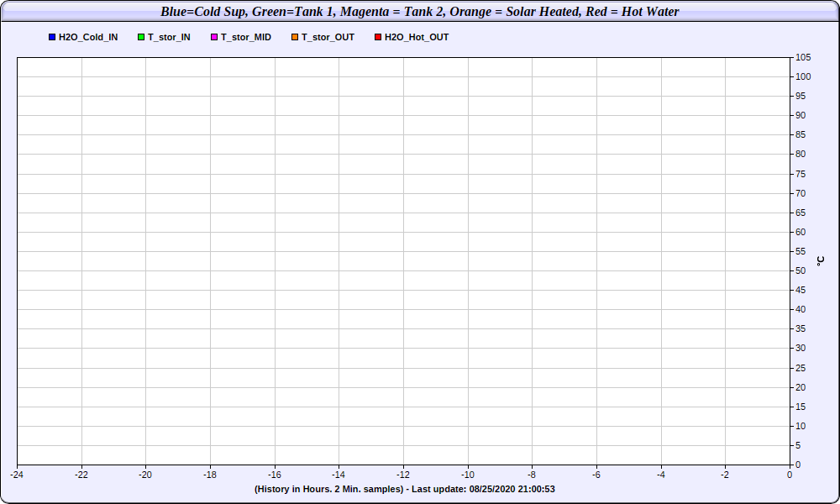Click the -12 hour axis tick label
Viewport: 840px width, 504px height.
point(403,475)
